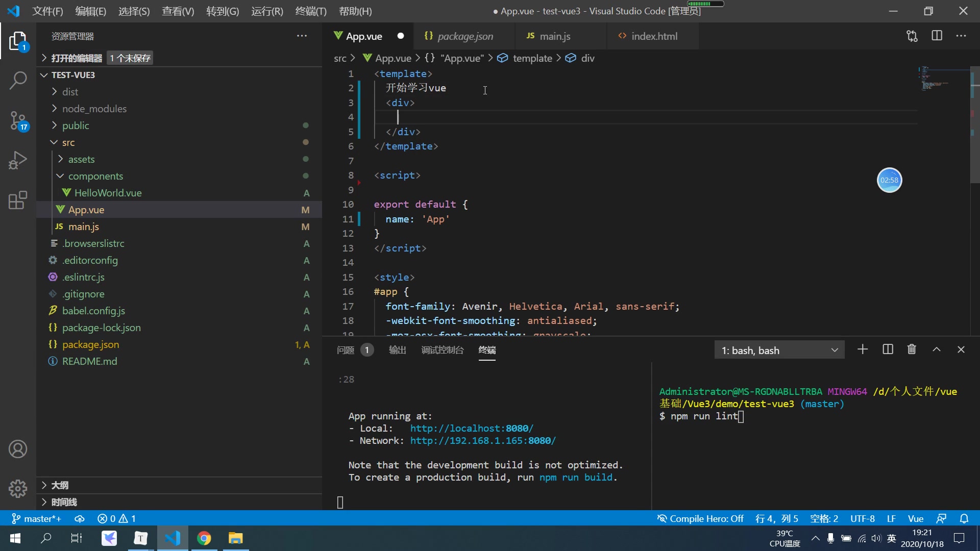Change encoding UTF-8 in status bar
Screen dimensions: 980x551
[863, 518]
